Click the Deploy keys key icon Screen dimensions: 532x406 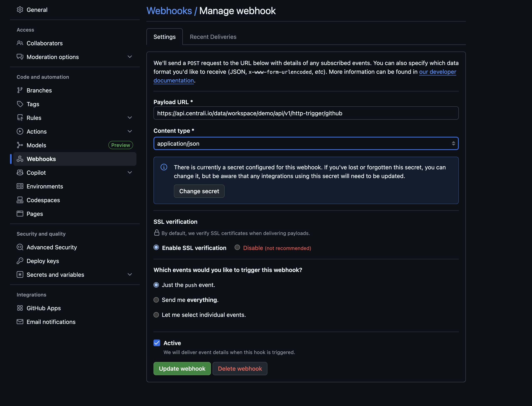(x=20, y=261)
